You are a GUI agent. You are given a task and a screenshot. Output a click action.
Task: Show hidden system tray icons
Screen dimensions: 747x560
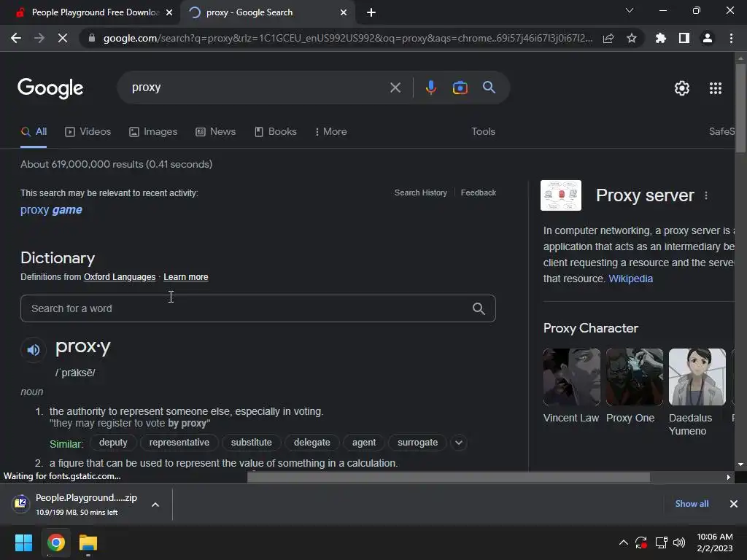click(x=623, y=542)
